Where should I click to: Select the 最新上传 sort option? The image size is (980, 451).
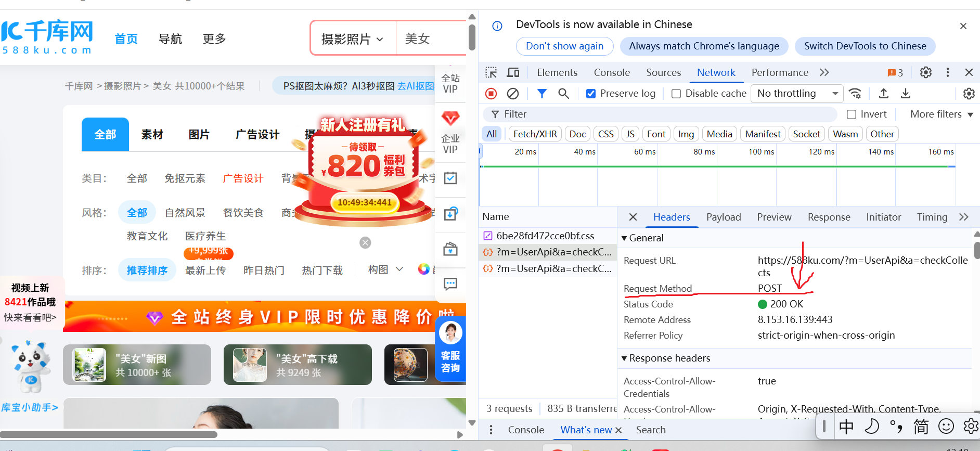click(205, 270)
